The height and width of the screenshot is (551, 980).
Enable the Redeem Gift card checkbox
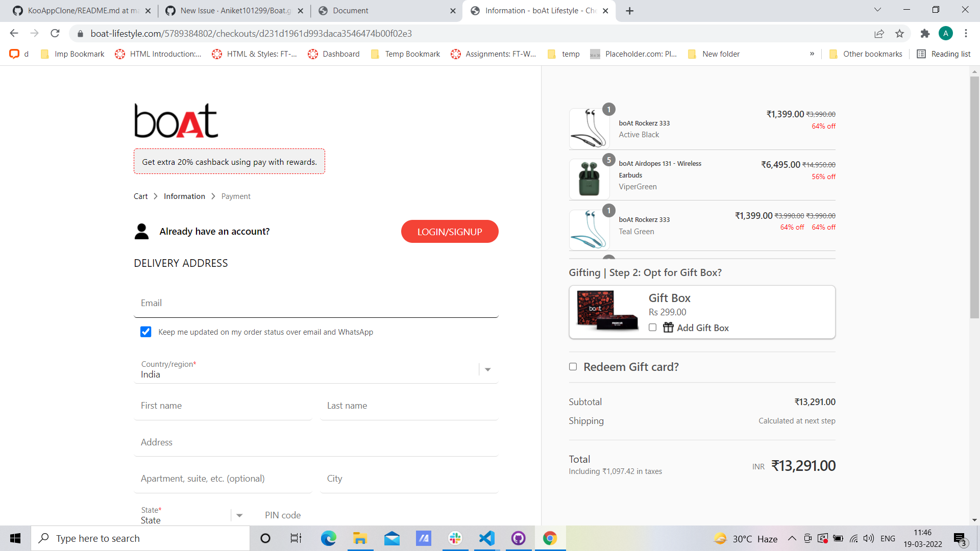[x=573, y=367]
